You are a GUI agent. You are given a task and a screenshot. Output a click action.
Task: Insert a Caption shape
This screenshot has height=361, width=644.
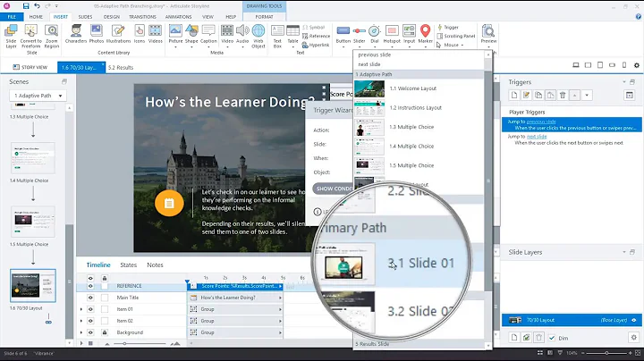[x=208, y=34]
